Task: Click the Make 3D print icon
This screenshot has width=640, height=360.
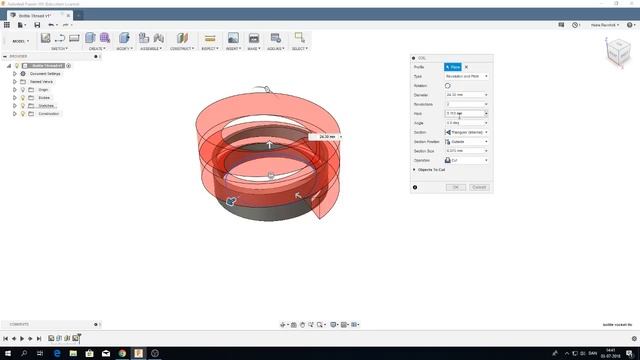Action: point(254,38)
